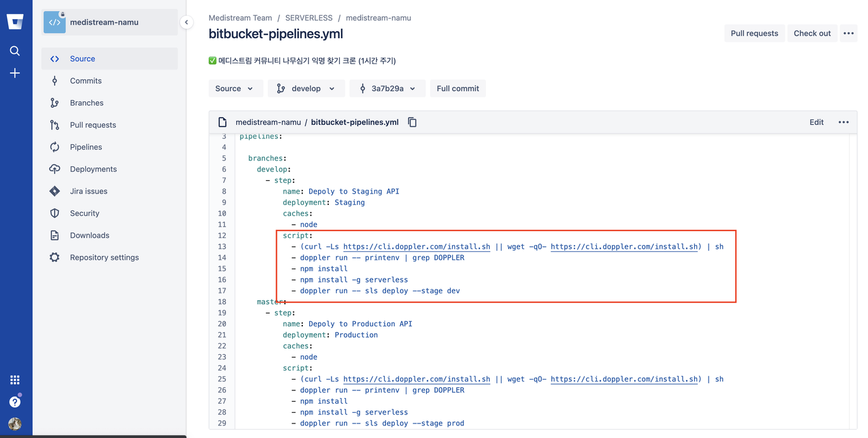Open Deployments in the sidebar
Image resolution: width=868 pixels, height=438 pixels.
tap(110, 169)
